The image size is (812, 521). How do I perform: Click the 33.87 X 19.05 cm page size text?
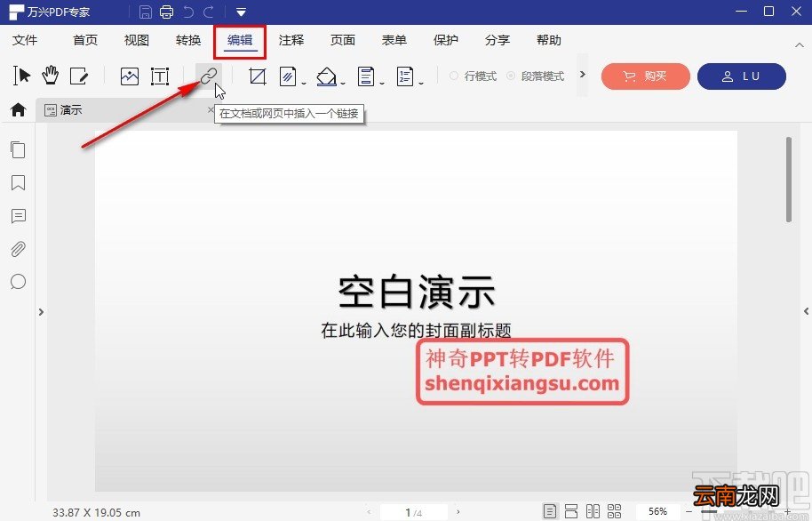(x=96, y=513)
